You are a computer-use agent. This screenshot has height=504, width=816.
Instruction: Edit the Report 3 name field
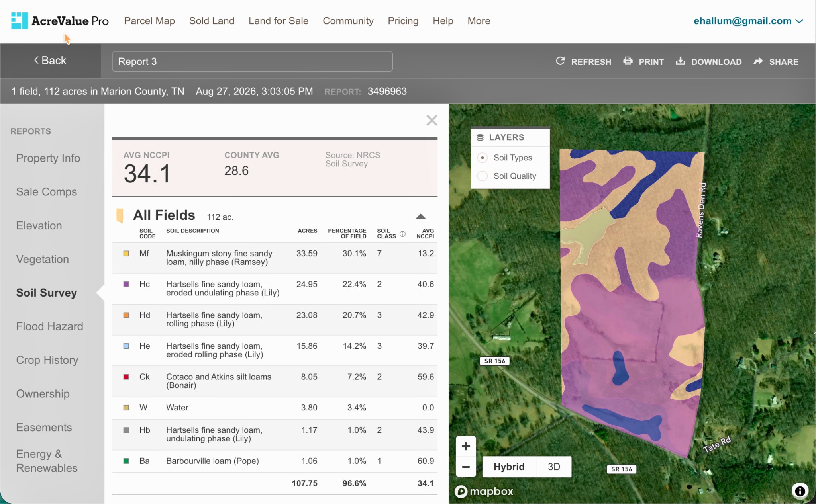point(252,61)
